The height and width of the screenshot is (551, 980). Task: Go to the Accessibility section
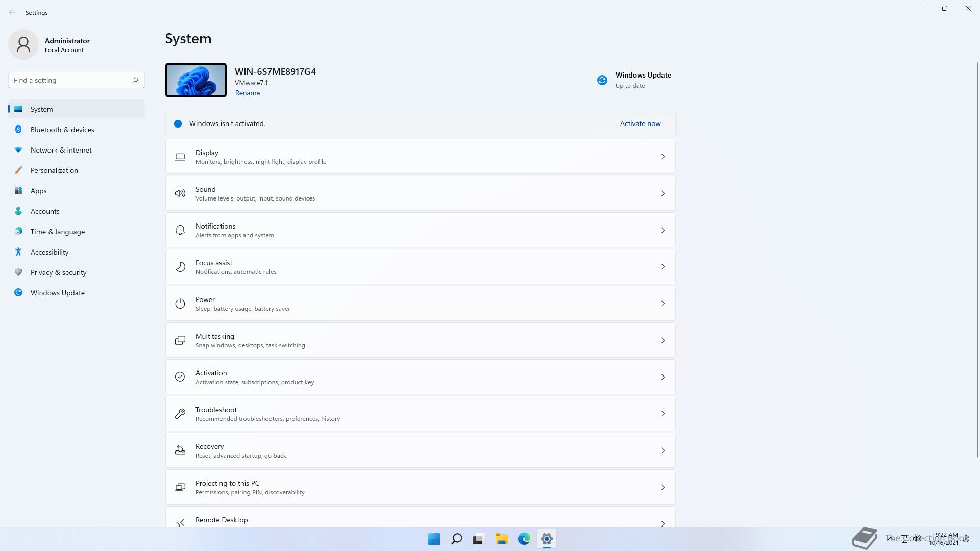point(50,252)
